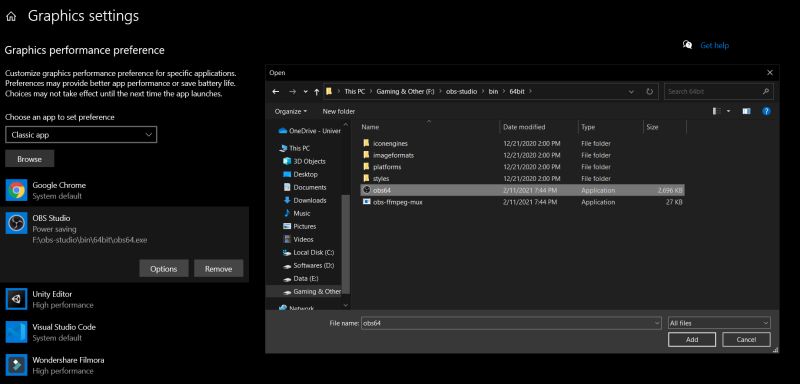Viewport: 800px width, 384px height.
Task: Open 3D Objects in navigation pane
Action: click(x=305, y=161)
